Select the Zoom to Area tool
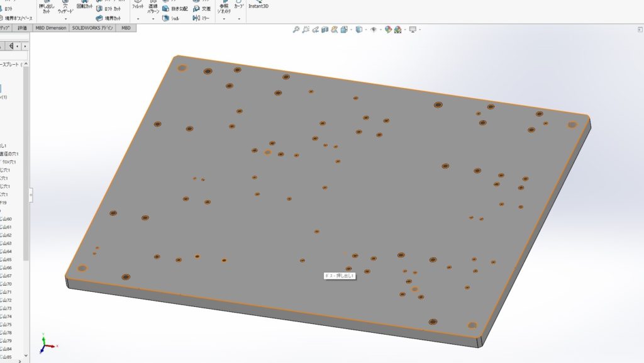The height and width of the screenshot is (363, 644). pyautogui.click(x=306, y=30)
